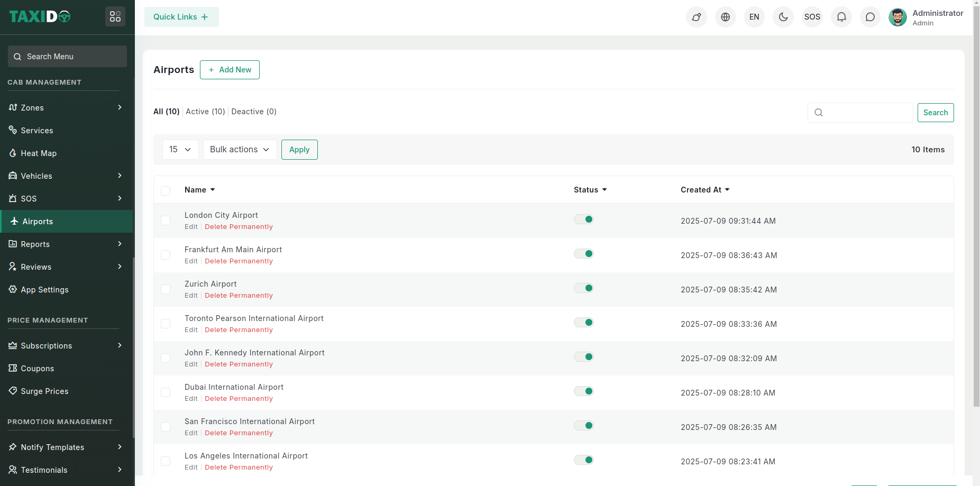The width and height of the screenshot is (980, 486).
Task: Check the select-all checkbox in table header
Action: (x=166, y=190)
